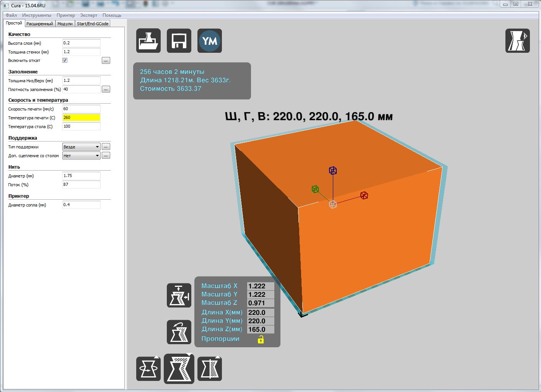Screen dimensions: 541x392
Task: Click the yellow Температура печати field
Action: 81,118
